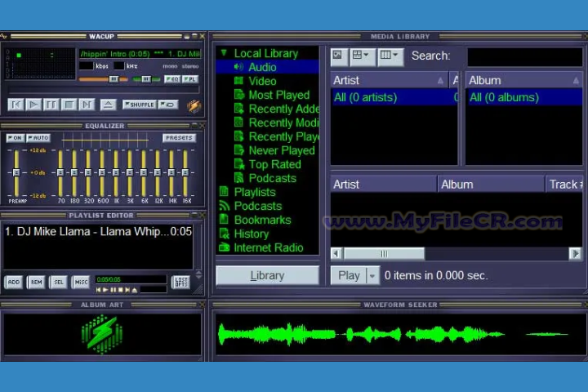Click the library Search input field
The width and height of the screenshot is (588, 392).
(x=524, y=56)
